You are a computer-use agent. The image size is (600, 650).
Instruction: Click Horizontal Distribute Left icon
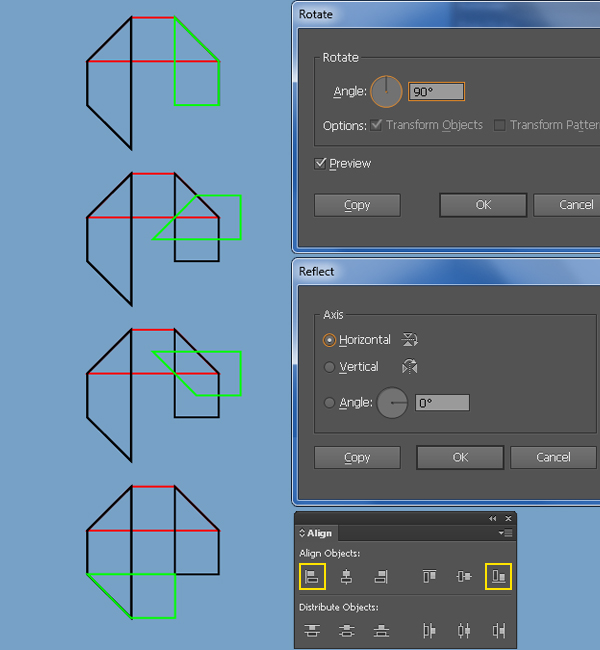click(429, 631)
